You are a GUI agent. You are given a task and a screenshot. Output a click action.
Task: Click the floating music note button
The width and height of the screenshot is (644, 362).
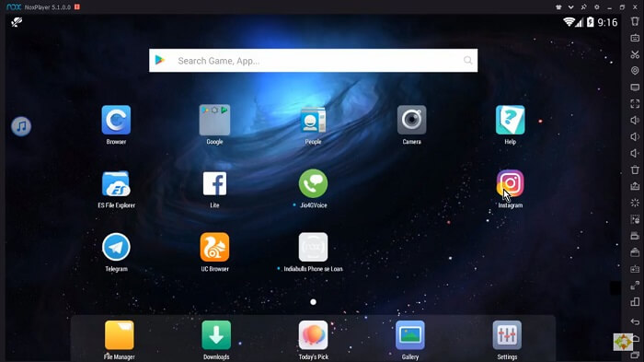(21, 126)
